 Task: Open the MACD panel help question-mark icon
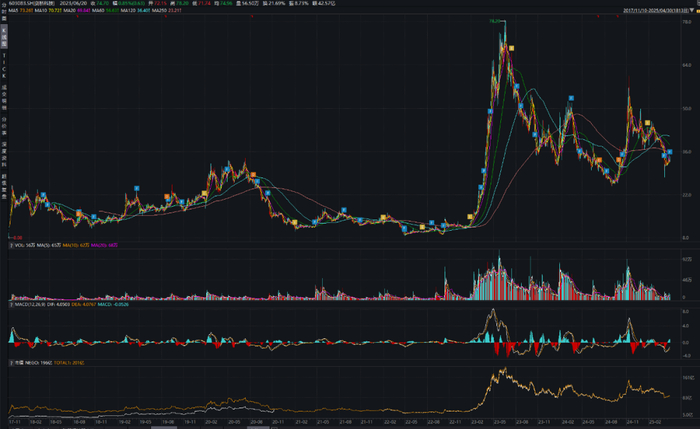12,304
